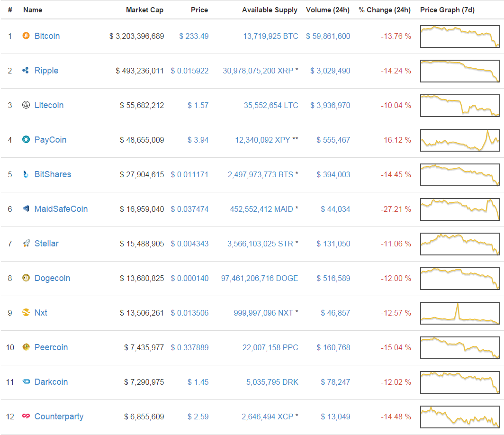Open the MaidSafeCoin name link
504x435 pixels.
click(x=61, y=209)
